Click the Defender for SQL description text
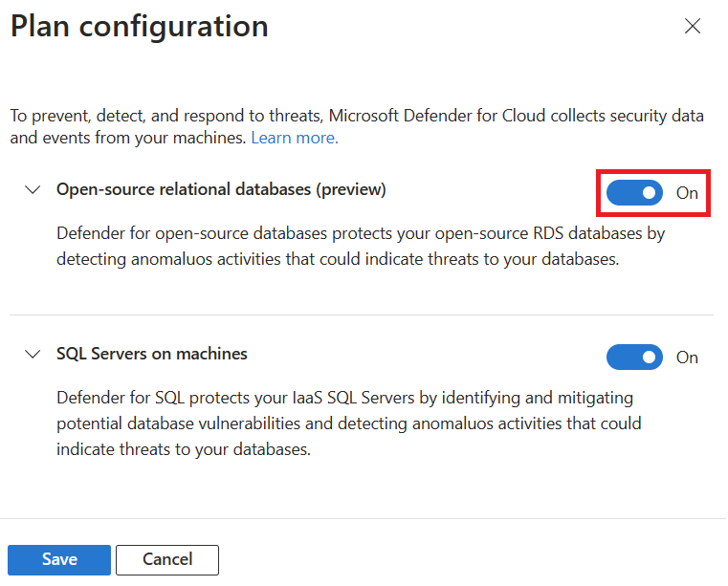This screenshot has height=586, width=728. pyautogui.click(x=348, y=423)
